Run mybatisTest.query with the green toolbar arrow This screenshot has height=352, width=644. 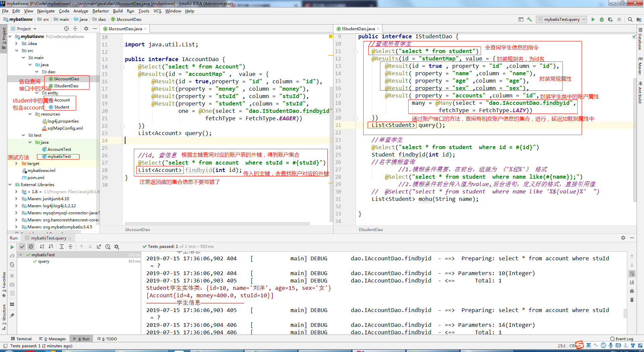point(593,19)
